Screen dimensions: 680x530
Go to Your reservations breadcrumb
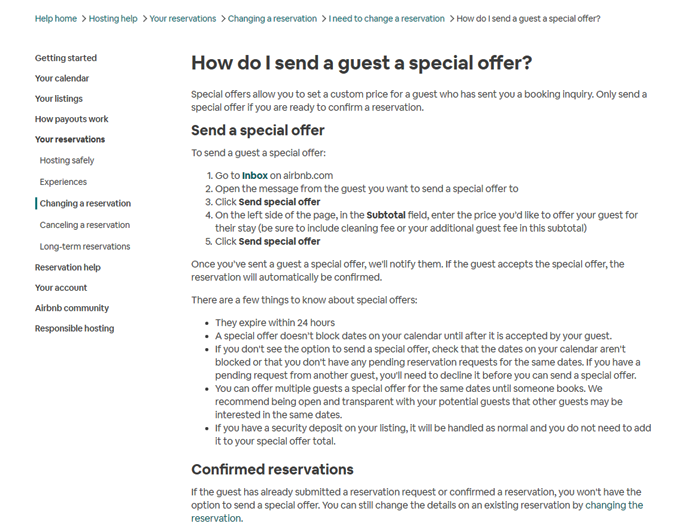point(183,19)
